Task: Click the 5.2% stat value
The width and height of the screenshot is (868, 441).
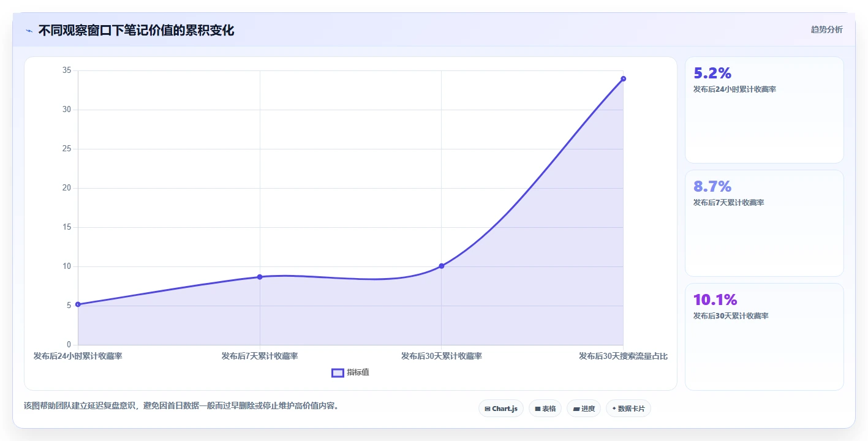Action: coord(712,73)
